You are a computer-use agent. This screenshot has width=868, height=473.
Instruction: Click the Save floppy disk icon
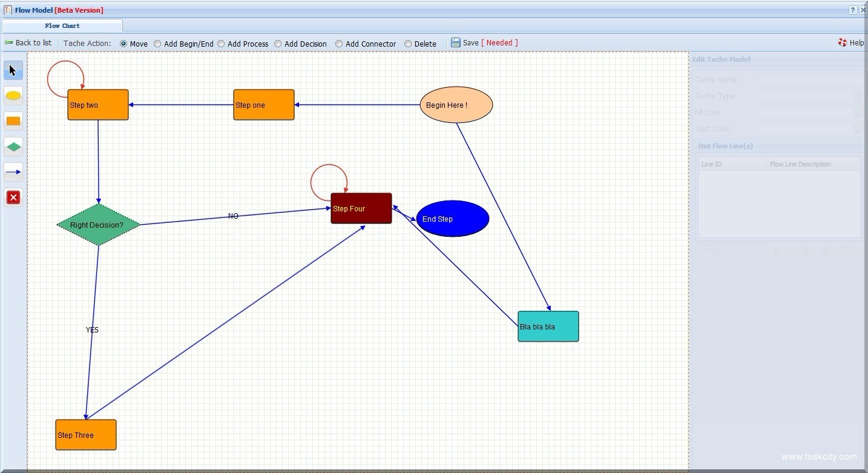coord(456,43)
